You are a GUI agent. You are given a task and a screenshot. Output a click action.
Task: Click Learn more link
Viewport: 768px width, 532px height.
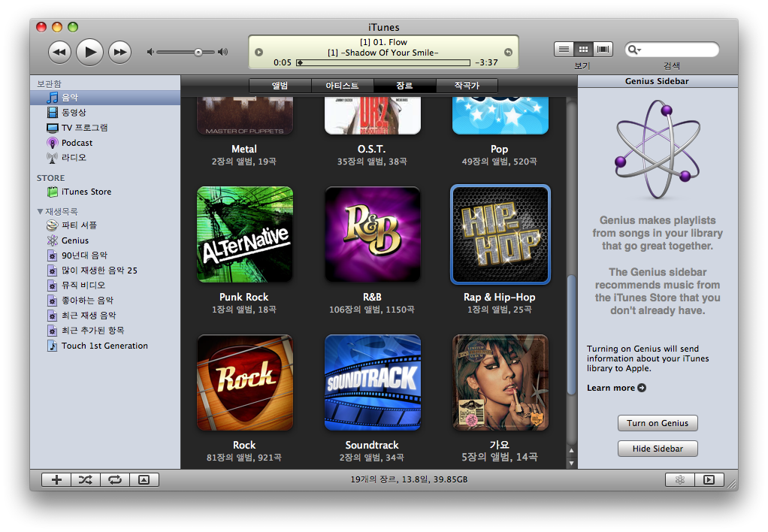(616, 388)
